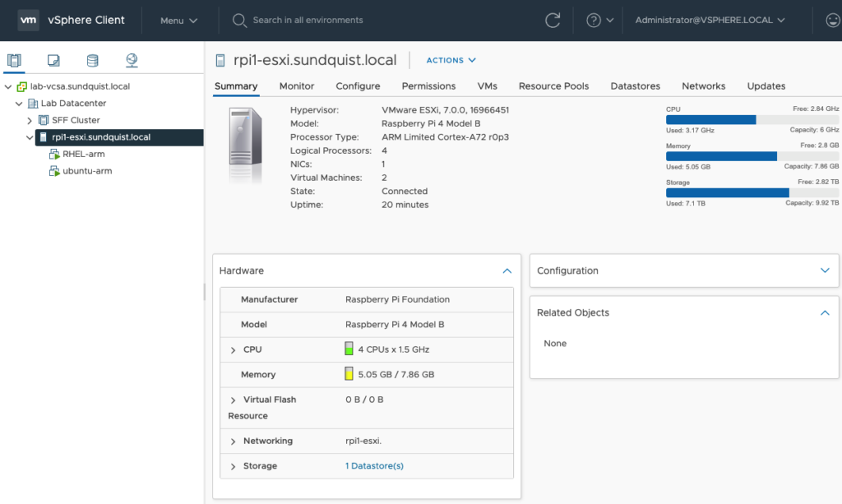Click the VM icon beside RHEL-arm
Screen dimensions: 842x504
(x=54, y=154)
